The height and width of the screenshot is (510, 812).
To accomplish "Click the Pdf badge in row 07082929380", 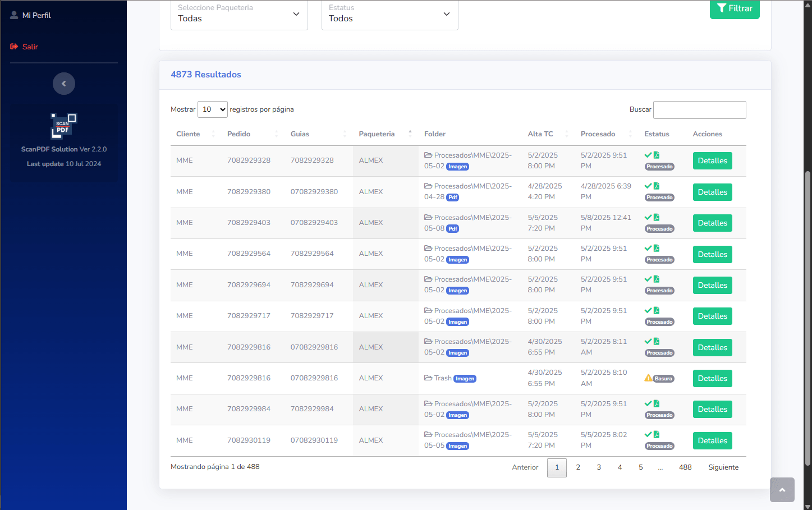I will [x=453, y=197].
